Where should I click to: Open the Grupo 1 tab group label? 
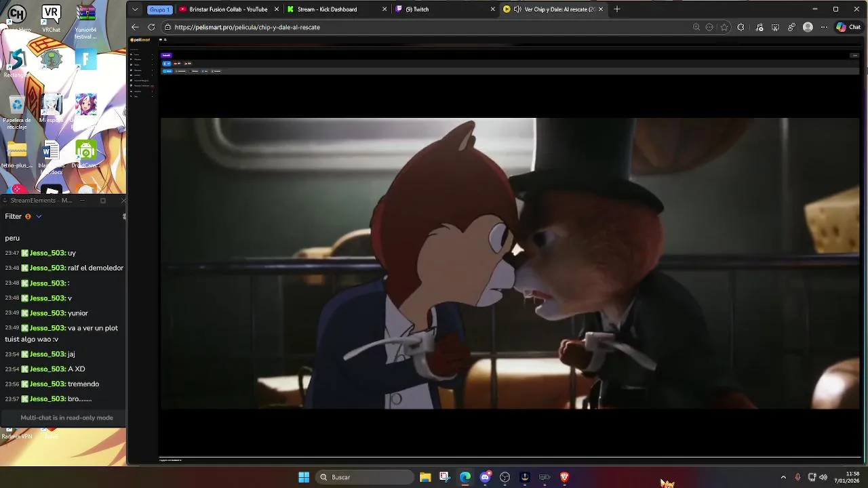159,9
